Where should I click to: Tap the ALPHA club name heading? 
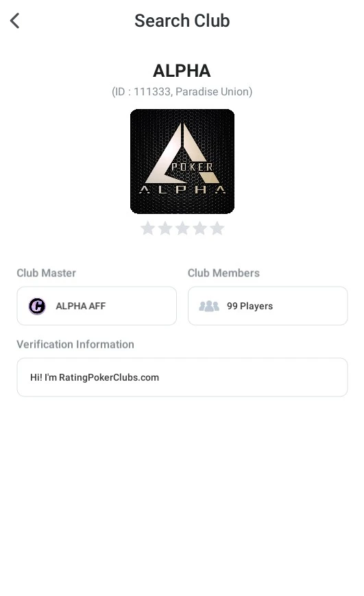click(x=182, y=71)
